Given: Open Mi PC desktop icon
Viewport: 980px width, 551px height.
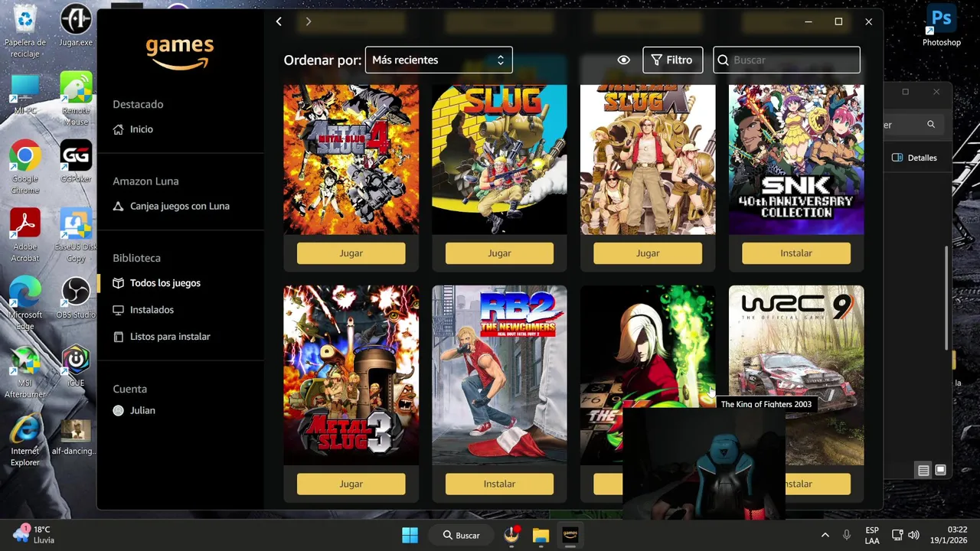Looking at the screenshot, I should (x=25, y=93).
